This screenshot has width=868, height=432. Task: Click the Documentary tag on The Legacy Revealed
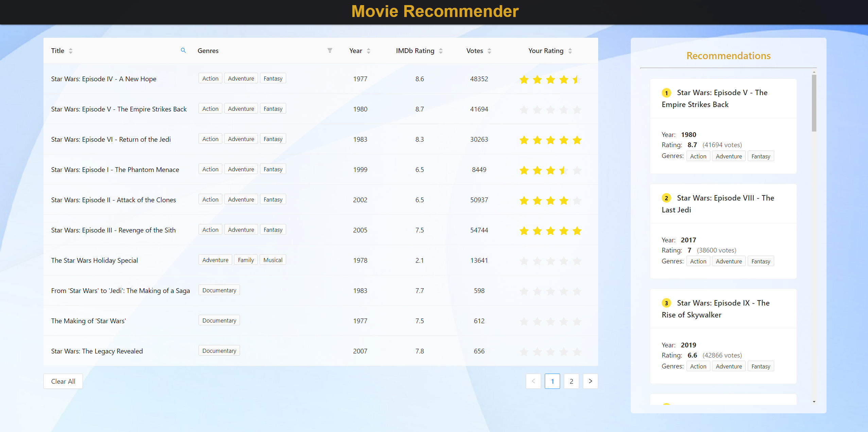coord(219,350)
